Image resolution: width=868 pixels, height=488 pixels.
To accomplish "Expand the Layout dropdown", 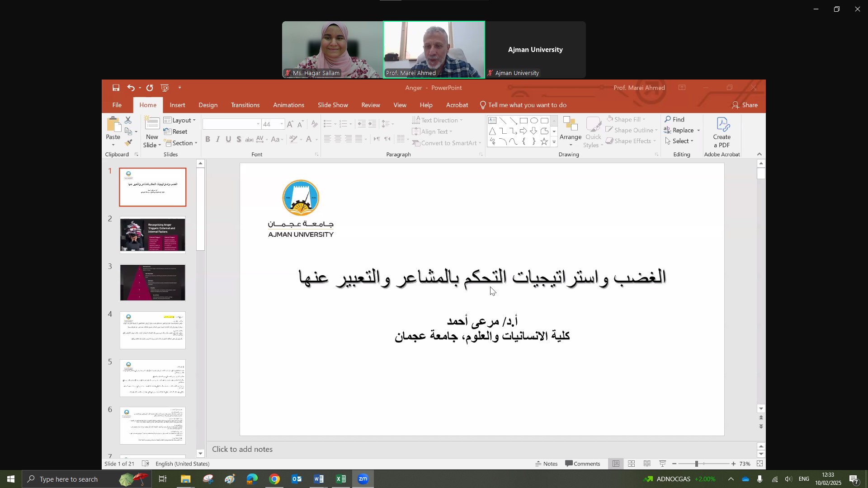I will coord(180,120).
